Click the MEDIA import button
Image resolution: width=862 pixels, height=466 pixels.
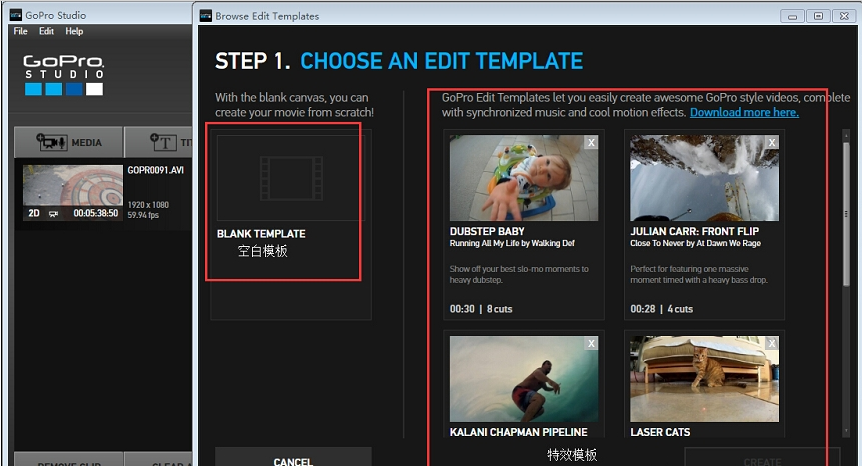tap(69, 142)
